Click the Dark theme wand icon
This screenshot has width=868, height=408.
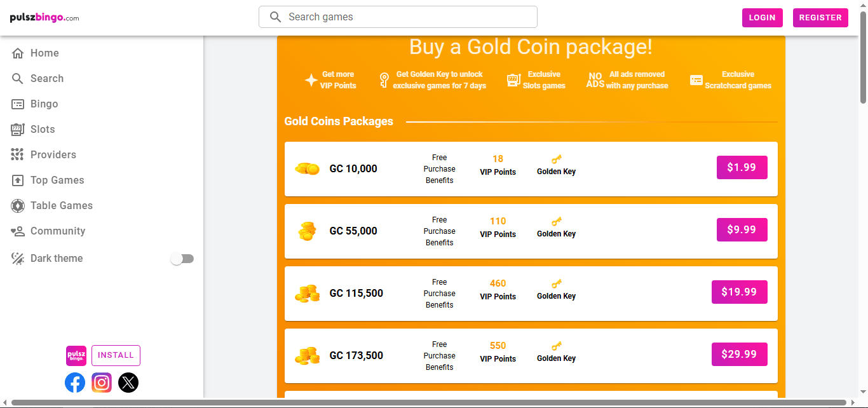[x=18, y=259]
